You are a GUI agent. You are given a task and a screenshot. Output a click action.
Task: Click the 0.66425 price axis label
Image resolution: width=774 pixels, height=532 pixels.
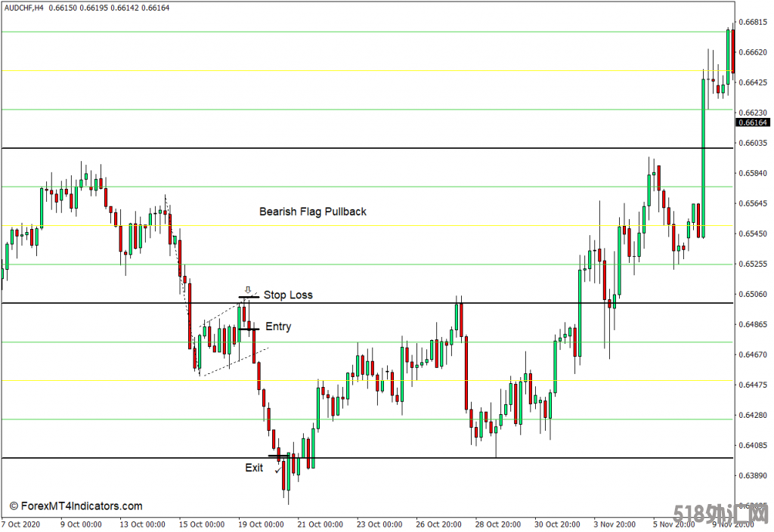pyautogui.click(x=754, y=82)
